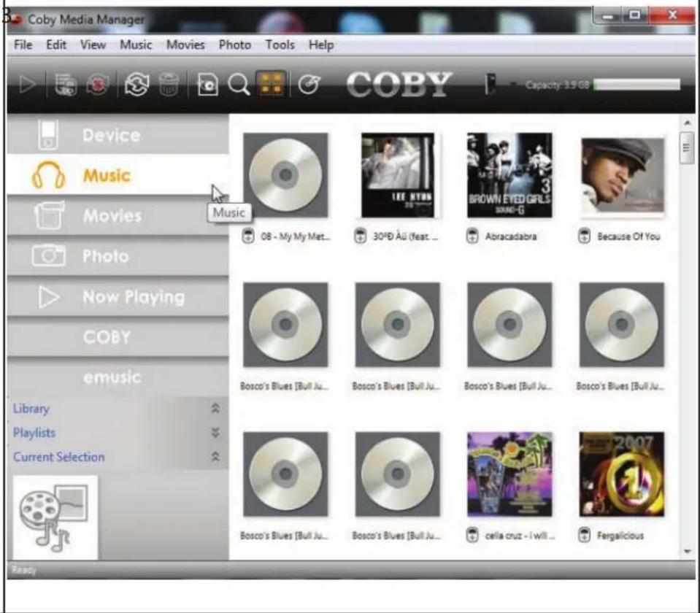Collapse the Library panel chevron
Screen dimensions: 700x613
(215, 408)
